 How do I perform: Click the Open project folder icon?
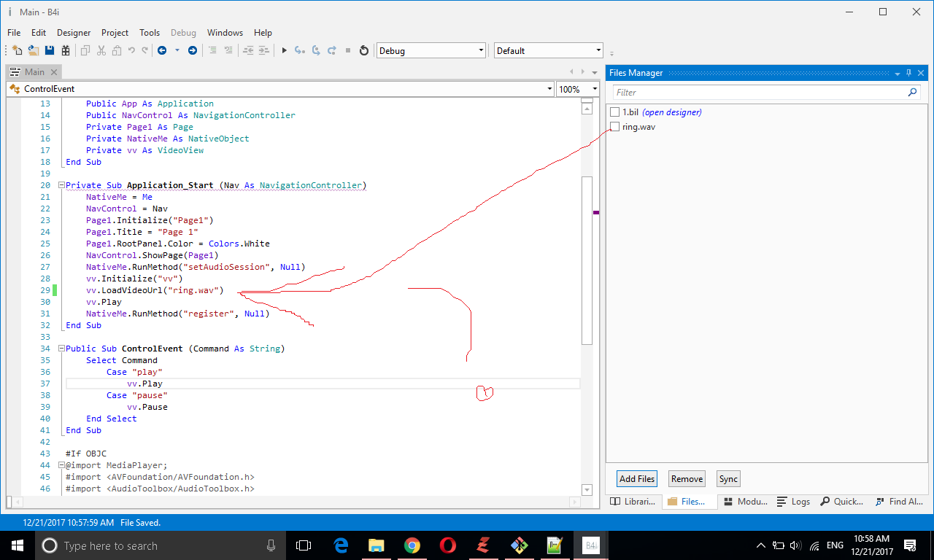[x=34, y=50]
